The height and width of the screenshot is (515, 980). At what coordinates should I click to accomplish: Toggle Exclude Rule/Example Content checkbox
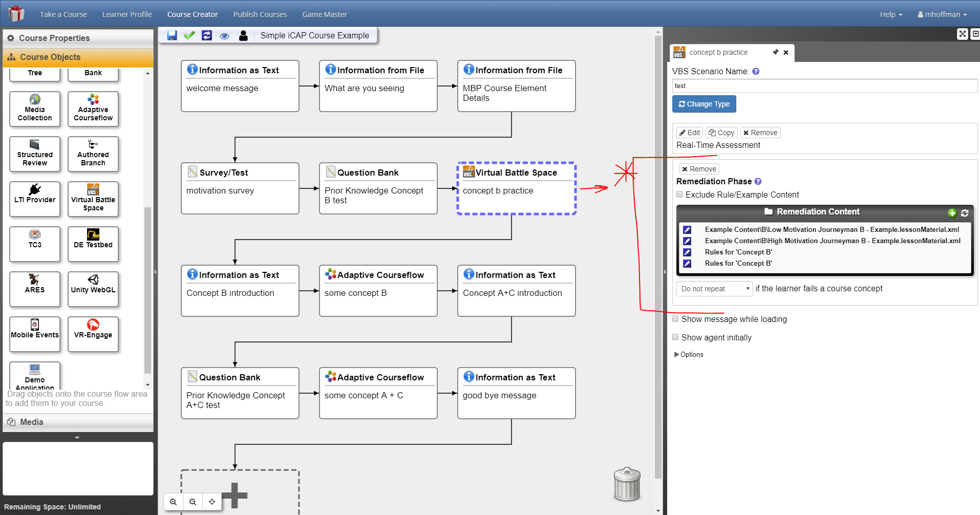click(679, 195)
